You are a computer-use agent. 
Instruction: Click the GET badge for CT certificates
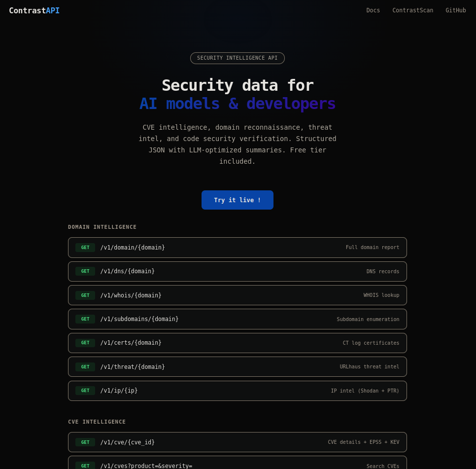point(85,343)
